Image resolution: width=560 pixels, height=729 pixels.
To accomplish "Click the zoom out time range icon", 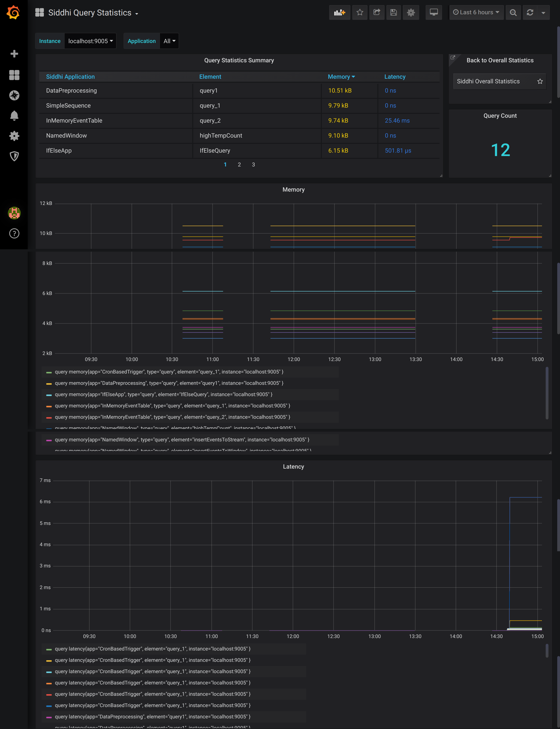I will [x=513, y=13].
